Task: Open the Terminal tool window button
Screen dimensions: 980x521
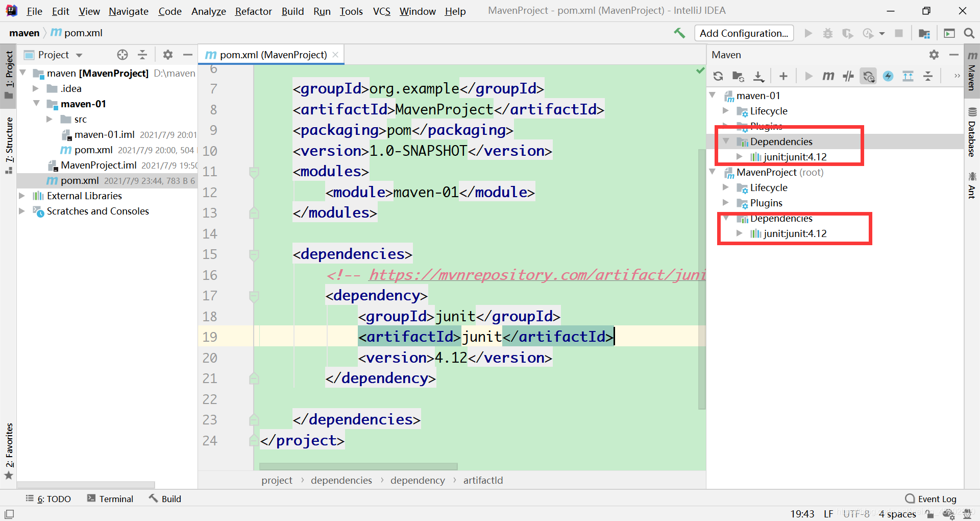Action: pyautogui.click(x=110, y=499)
